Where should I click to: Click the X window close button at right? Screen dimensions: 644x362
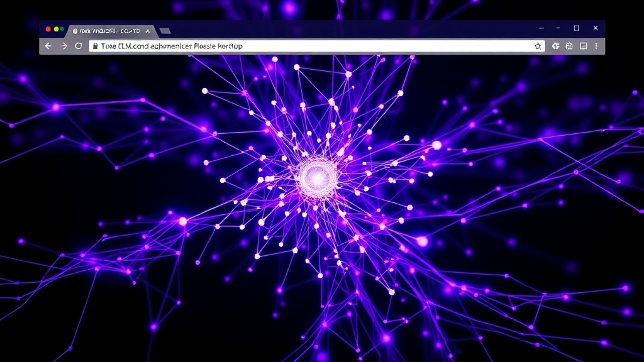[x=596, y=28]
